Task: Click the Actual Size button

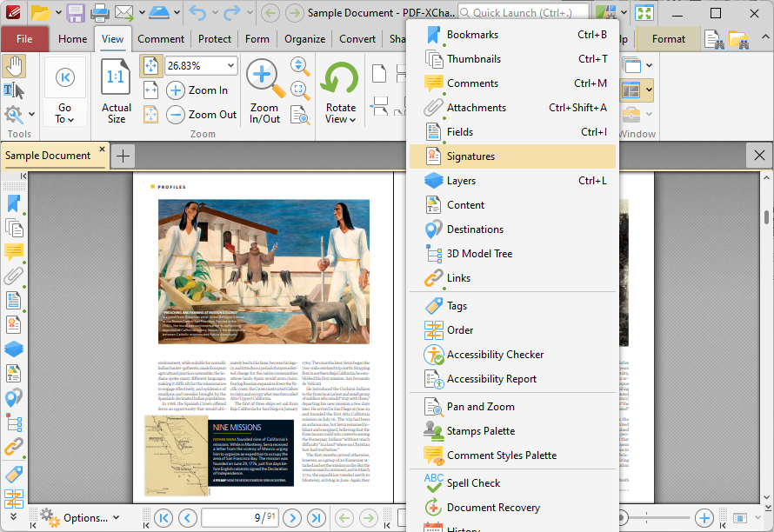Action: pyautogui.click(x=117, y=91)
